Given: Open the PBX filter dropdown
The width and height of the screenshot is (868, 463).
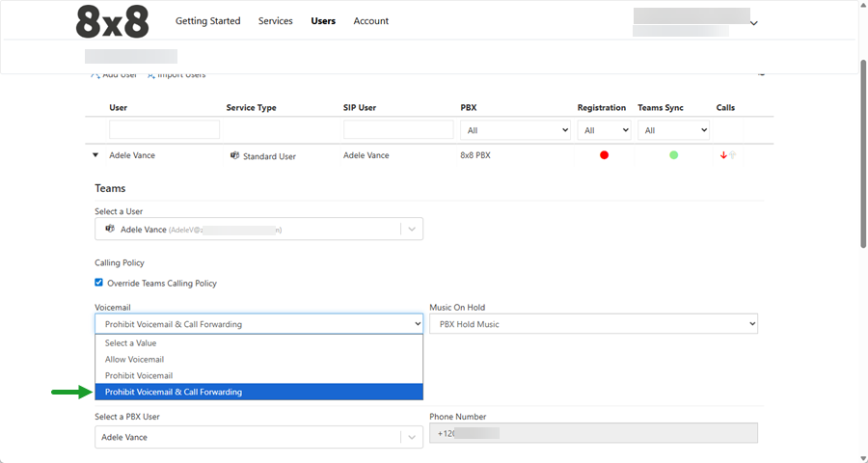Looking at the screenshot, I should (x=516, y=129).
